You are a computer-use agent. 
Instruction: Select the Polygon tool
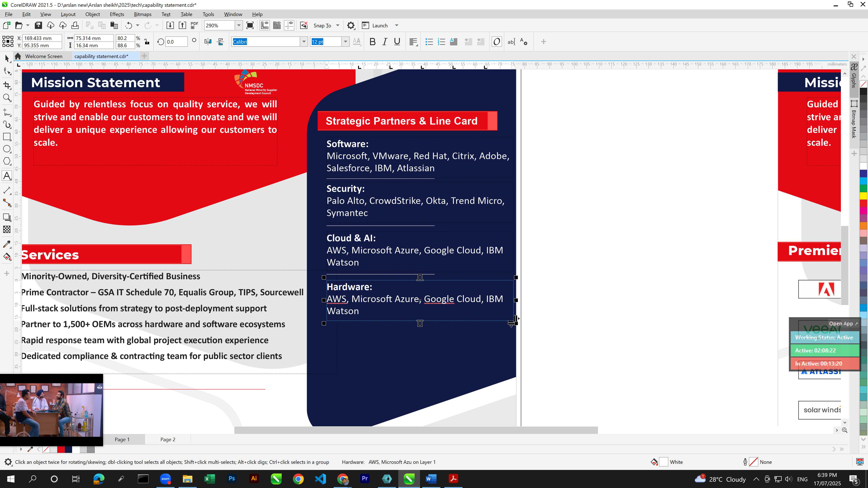tap(7, 161)
